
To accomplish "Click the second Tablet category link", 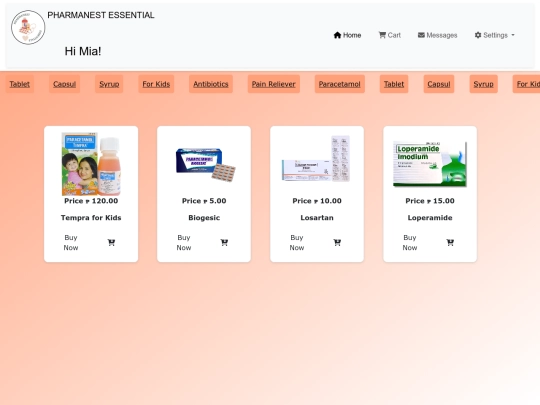I will 394,84.
